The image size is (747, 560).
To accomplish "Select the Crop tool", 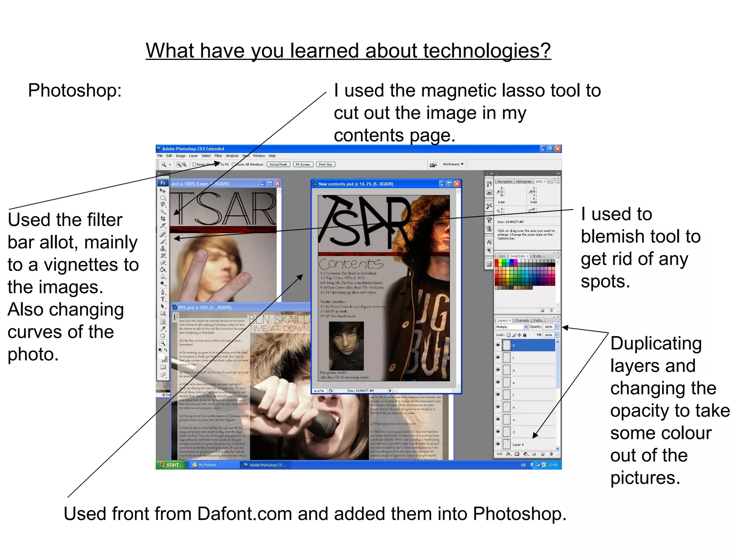I will [x=163, y=218].
